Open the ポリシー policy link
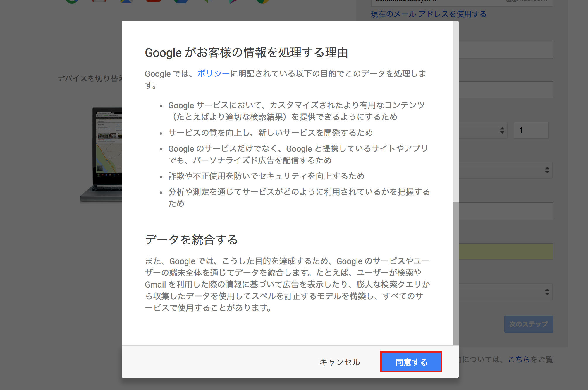The width and height of the screenshot is (588, 390). click(x=214, y=73)
